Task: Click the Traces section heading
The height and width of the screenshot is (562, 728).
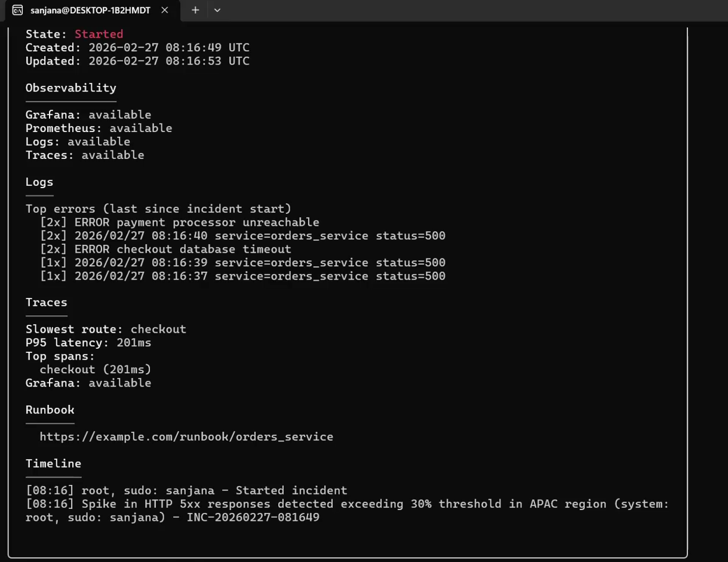Action: tap(47, 302)
